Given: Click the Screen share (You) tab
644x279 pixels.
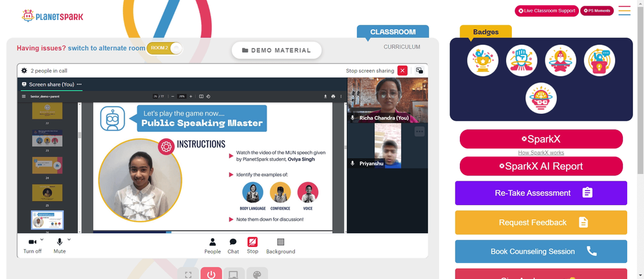Looking at the screenshot, I should click(x=52, y=84).
